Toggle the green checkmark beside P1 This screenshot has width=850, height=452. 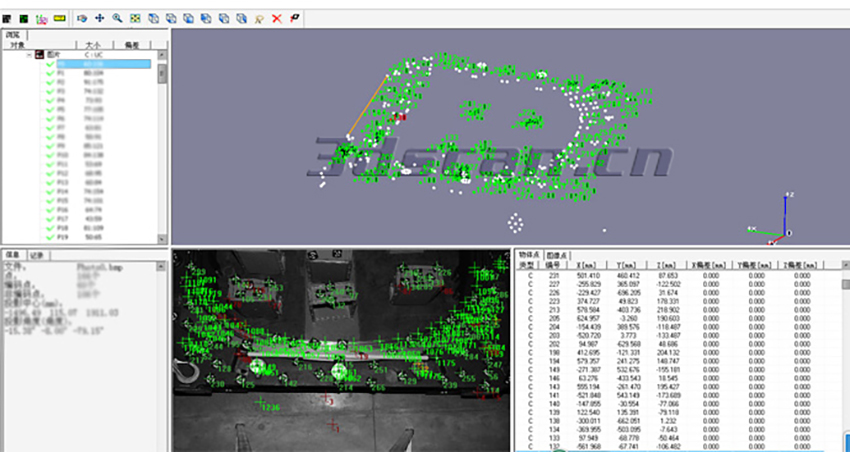click(x=49, y=73)
